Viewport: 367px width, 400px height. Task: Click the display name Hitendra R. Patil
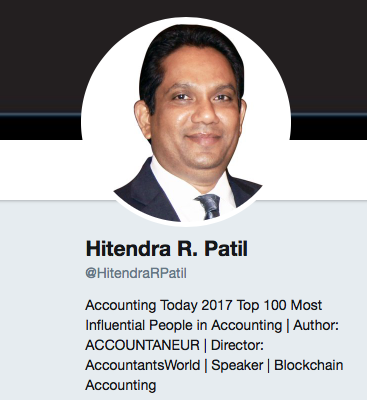click(167, 249)
